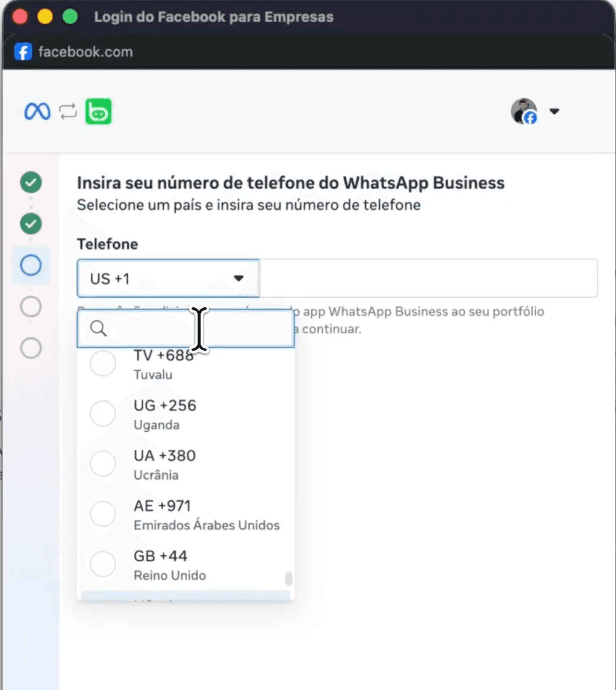The height and width of the screenshot is (690, 616).
Task: Click the phone number input field
Action: [428, 279]
